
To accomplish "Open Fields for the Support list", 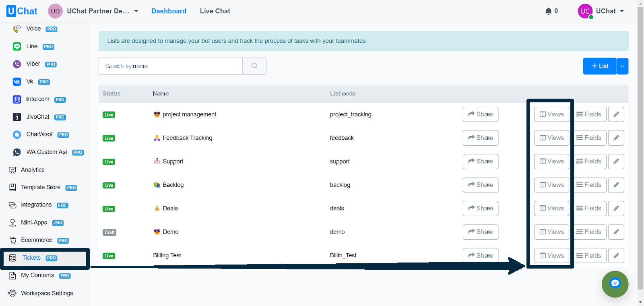I will (588, 161).
